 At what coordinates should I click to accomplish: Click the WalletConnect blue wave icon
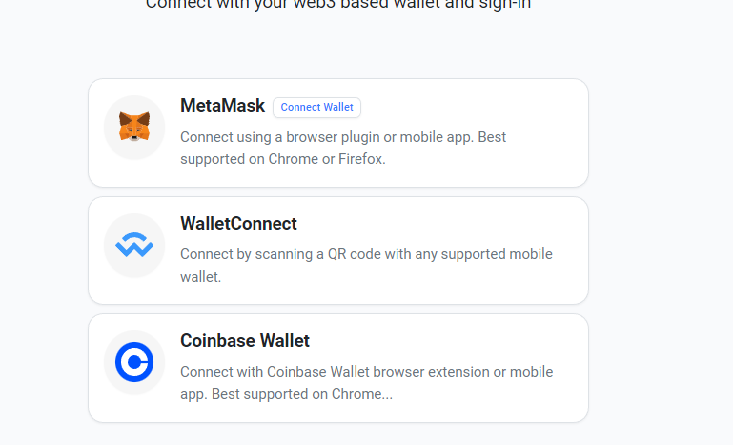pos(134,245)
